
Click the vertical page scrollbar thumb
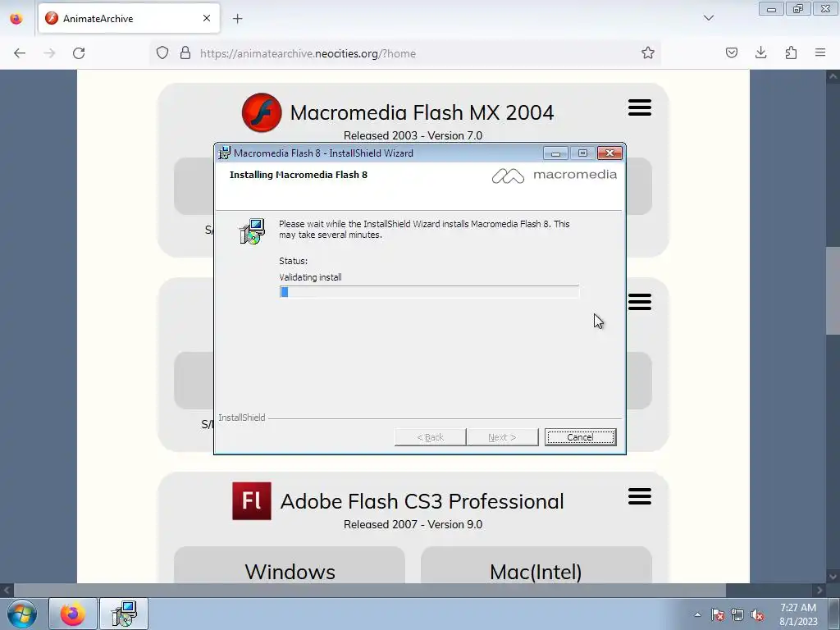(833, 290)
